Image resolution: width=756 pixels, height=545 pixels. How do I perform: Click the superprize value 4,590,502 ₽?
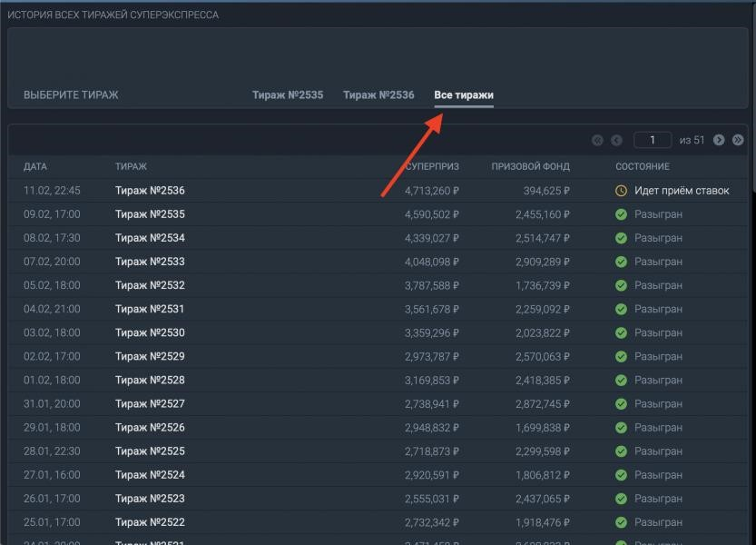pyautogui.click(x=432, y=214)
